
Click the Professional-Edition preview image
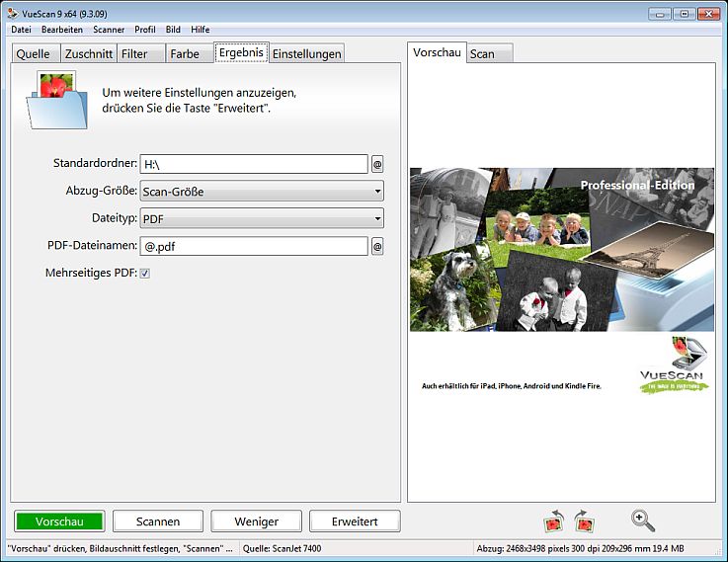(x=562, y=250)
